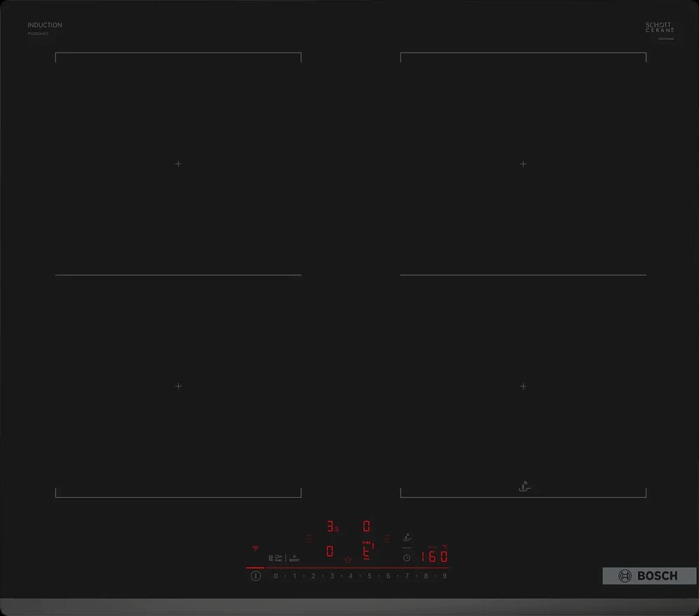Tap the red Wi-Fi connectivity icon
Screen dimensions: 699x616
[x=255, y=549]
